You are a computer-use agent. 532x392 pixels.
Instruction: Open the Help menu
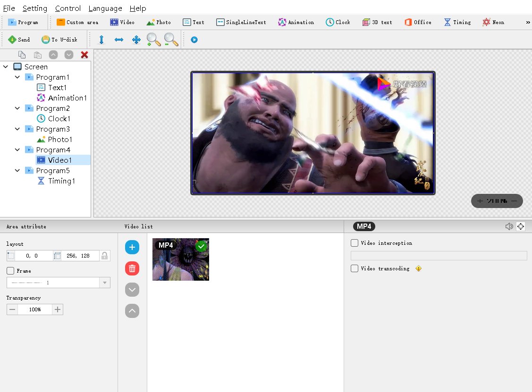coord(138,8)
